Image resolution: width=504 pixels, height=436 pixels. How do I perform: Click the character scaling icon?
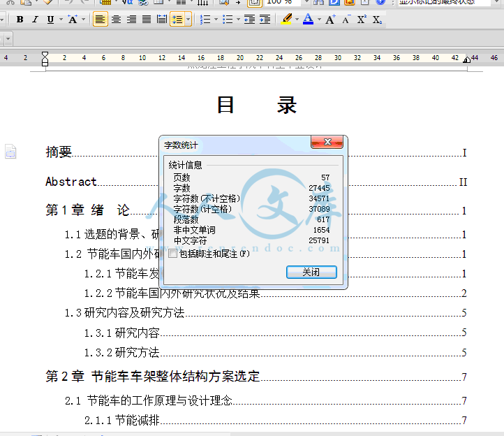pyautogui.click(x=73, y=20)
